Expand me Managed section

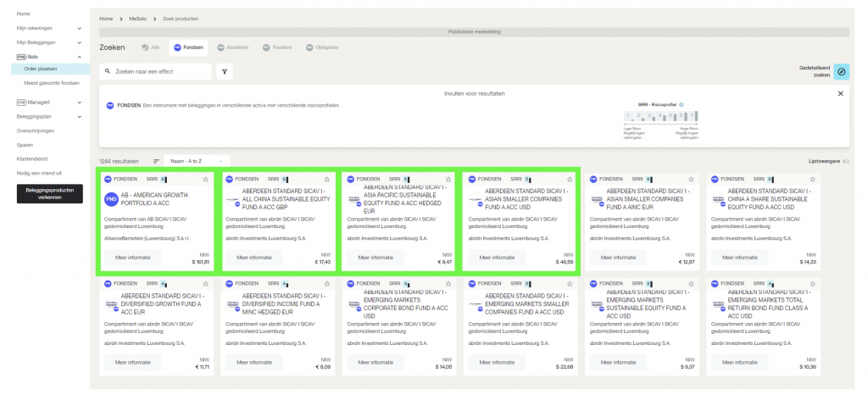click(x=80, y=103)
